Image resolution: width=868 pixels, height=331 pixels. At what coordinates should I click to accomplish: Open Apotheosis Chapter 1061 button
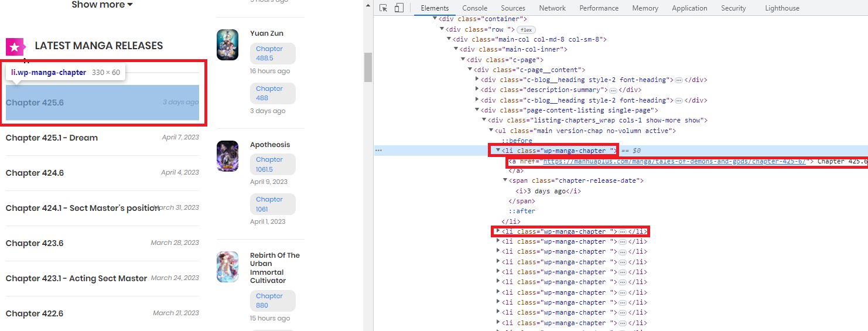point(273,204)
